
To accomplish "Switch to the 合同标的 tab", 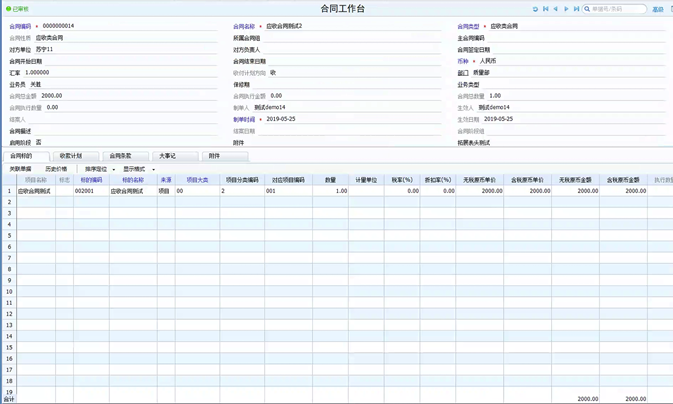I will click(x=26, y=156).
